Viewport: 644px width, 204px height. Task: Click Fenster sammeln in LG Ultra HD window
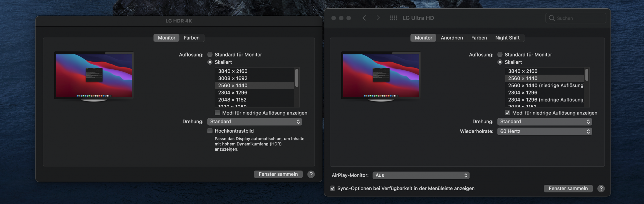[568, 189]
